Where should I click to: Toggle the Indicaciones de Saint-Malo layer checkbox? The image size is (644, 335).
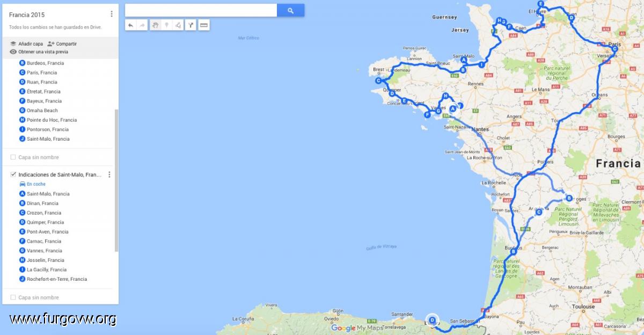[x=13, y=174]
